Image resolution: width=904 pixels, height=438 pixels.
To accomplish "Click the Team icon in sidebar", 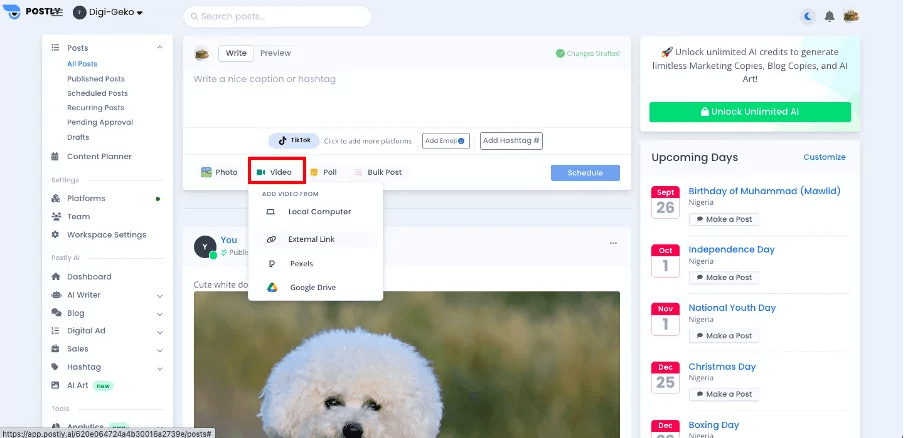I will (x=56, y=217).
